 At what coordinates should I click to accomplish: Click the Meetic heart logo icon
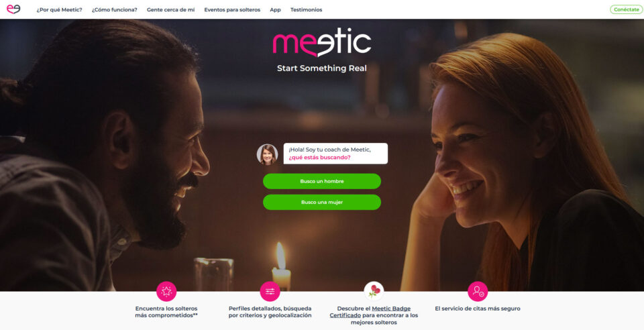13,9
